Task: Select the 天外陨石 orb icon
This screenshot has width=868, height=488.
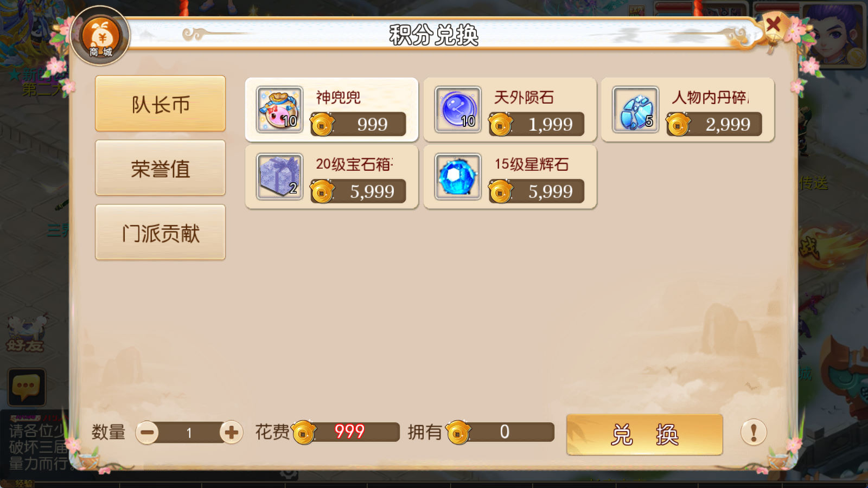Action: [458, 110]
